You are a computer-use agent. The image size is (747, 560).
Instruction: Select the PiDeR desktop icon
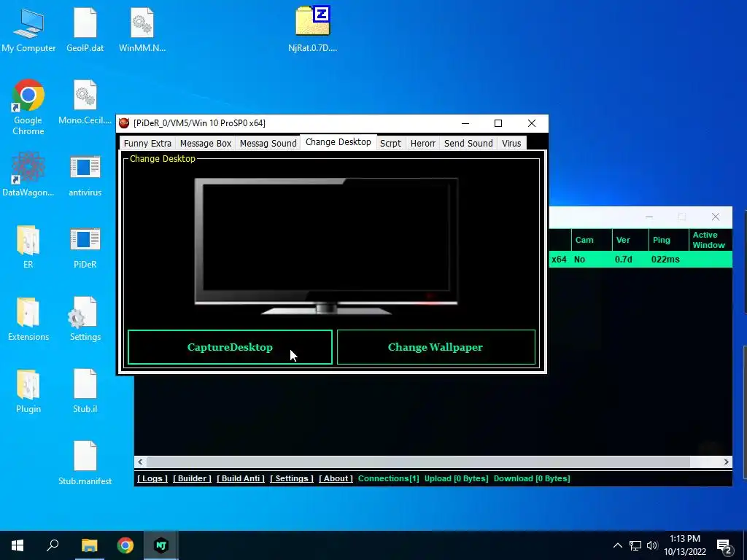[85, 246]
